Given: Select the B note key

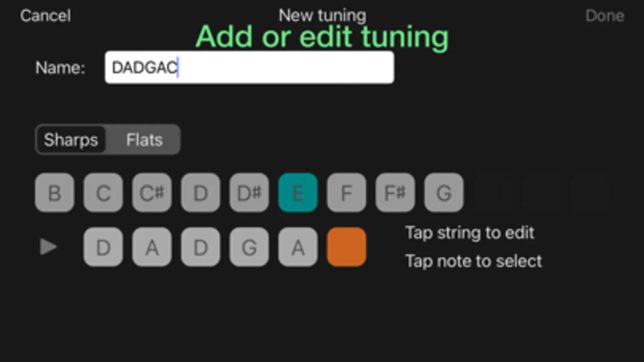Looking at the screenshot, I should coord(55,193).
